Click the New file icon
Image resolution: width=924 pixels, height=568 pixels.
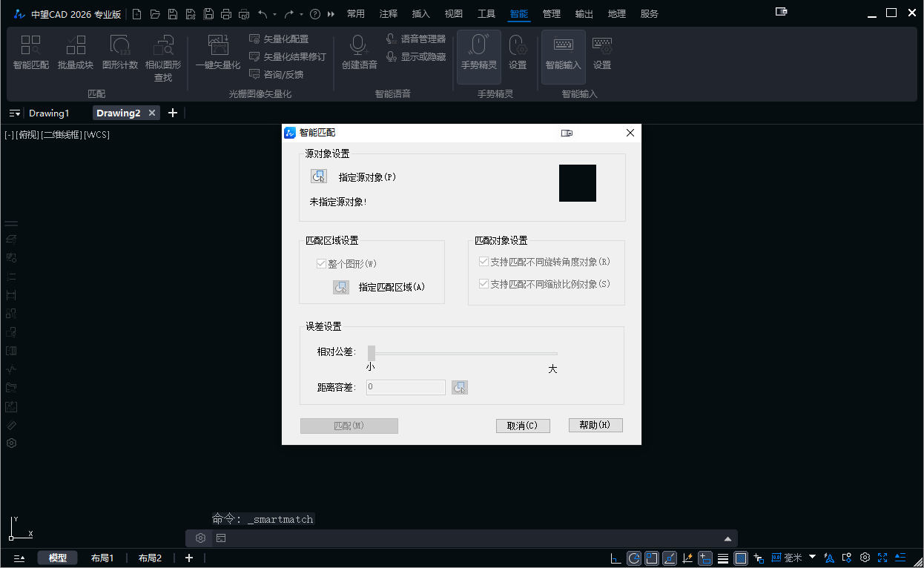(x=137, y=13)
